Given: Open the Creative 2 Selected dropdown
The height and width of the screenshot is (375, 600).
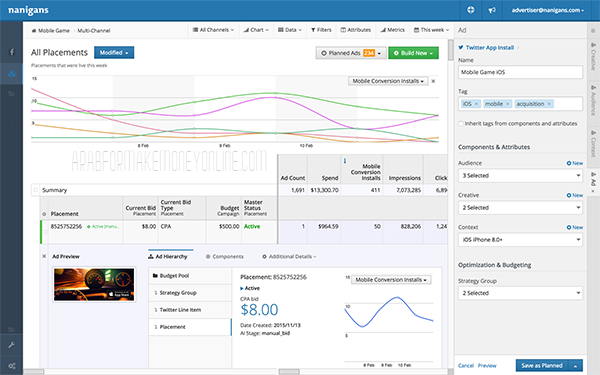Looking at the screenshot, I should (520, 208).
